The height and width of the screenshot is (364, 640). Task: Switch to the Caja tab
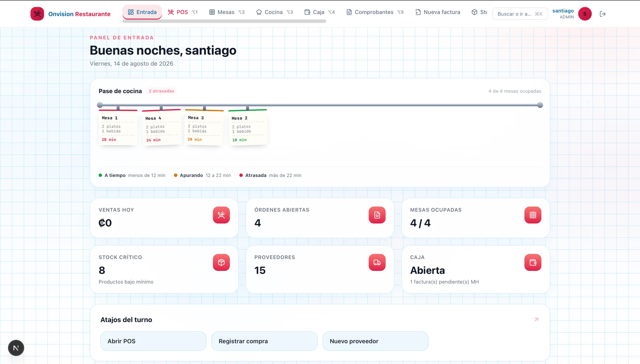(x=319, y=12)
